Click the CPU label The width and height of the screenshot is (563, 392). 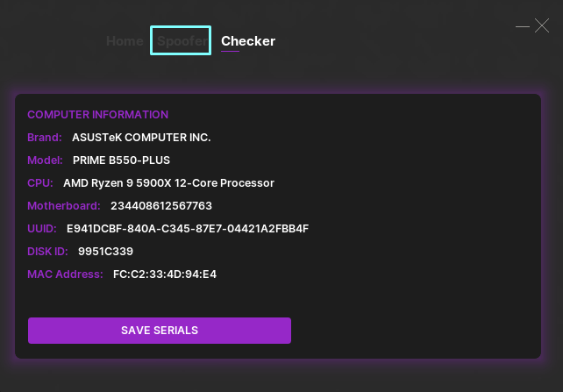pos(40,183)
